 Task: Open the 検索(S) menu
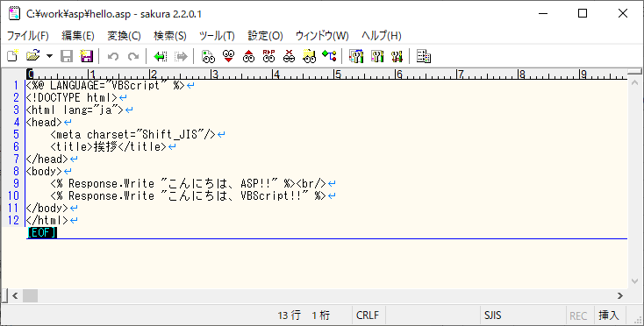[169, 36]
